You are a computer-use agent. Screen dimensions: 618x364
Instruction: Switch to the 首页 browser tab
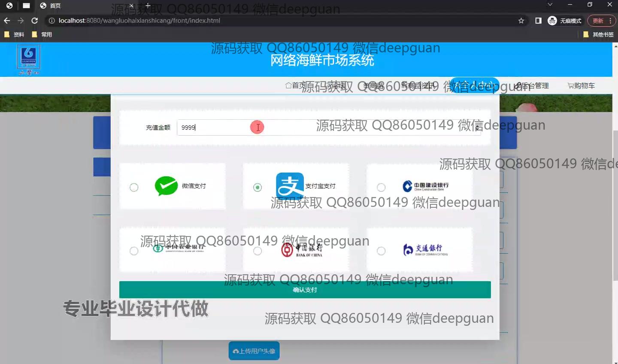point(86,6)
